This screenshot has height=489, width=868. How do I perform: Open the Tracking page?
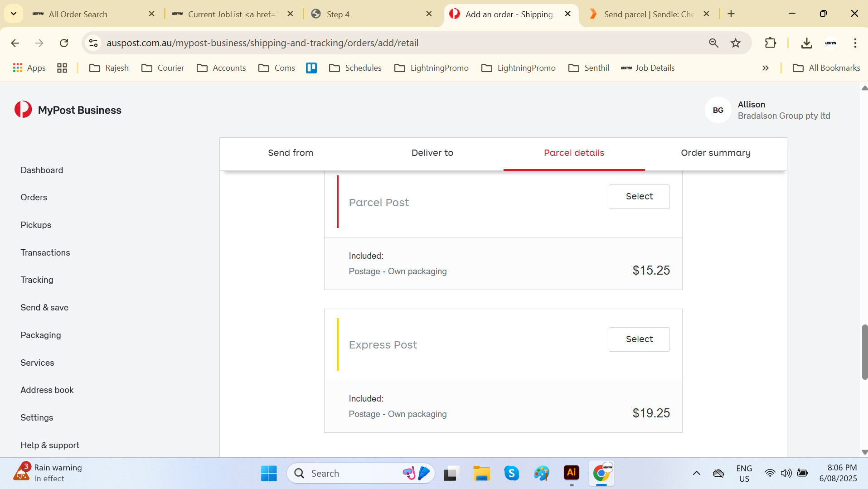click(37, 280)
